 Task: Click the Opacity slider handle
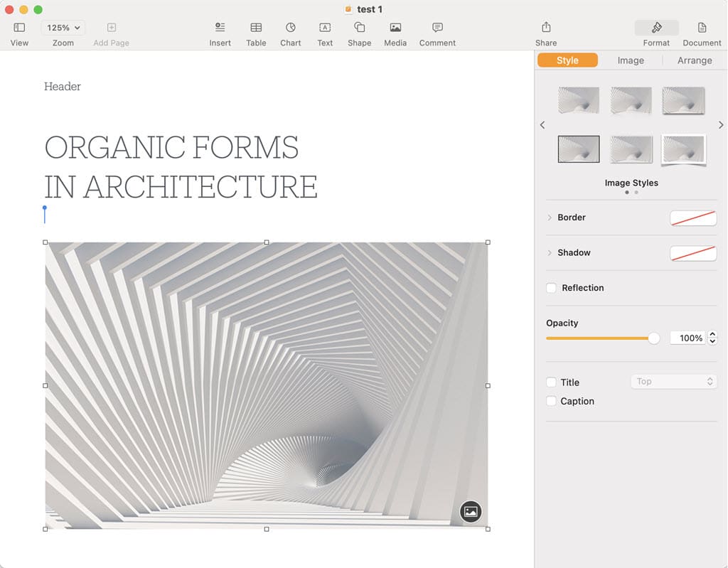point(654,338)
